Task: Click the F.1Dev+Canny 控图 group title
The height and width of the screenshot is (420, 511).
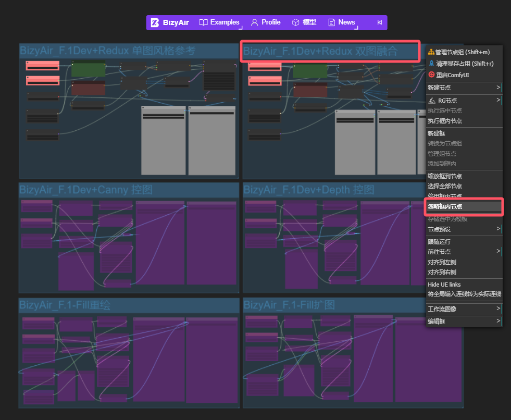Action: pos(86,190)
